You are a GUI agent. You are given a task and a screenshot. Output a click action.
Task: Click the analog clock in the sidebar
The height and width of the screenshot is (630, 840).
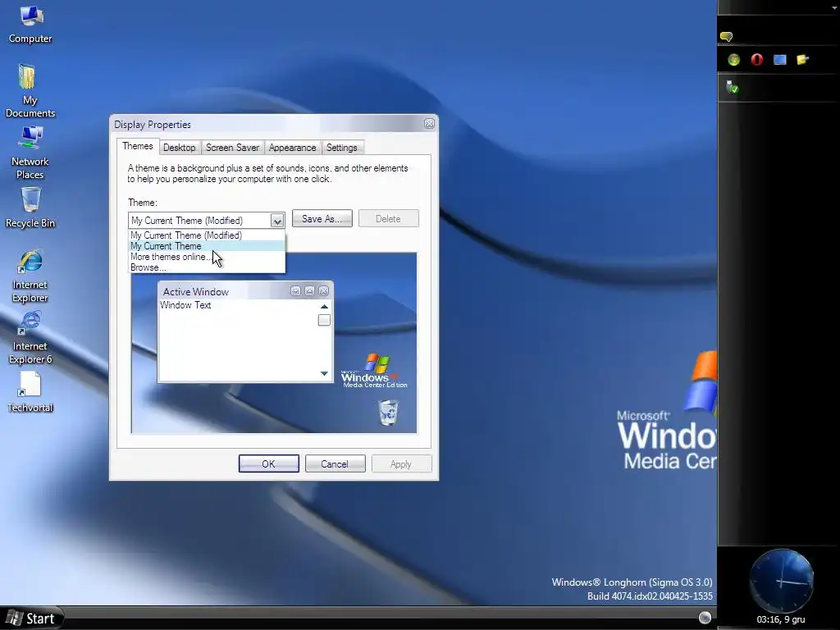point(782,581)
